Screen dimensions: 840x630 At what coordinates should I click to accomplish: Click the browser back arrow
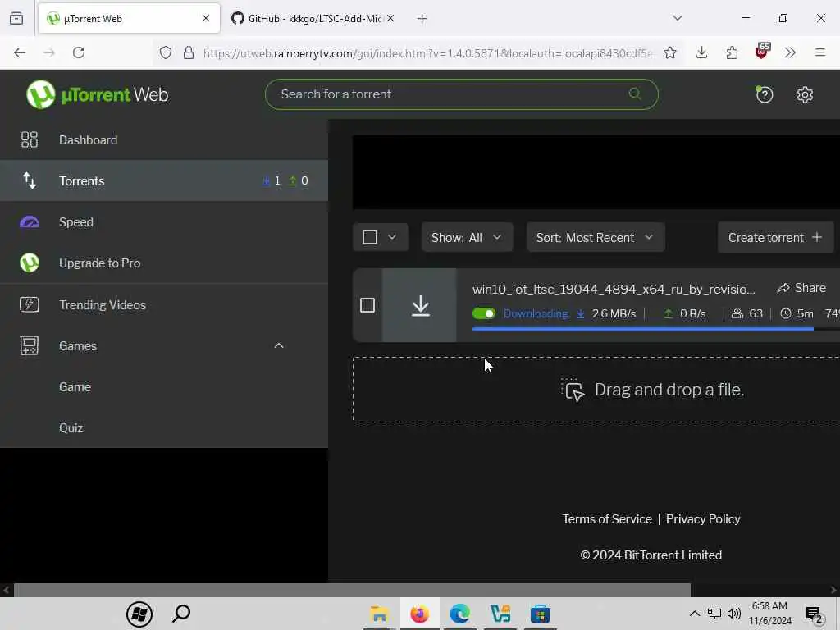point(20,52)
